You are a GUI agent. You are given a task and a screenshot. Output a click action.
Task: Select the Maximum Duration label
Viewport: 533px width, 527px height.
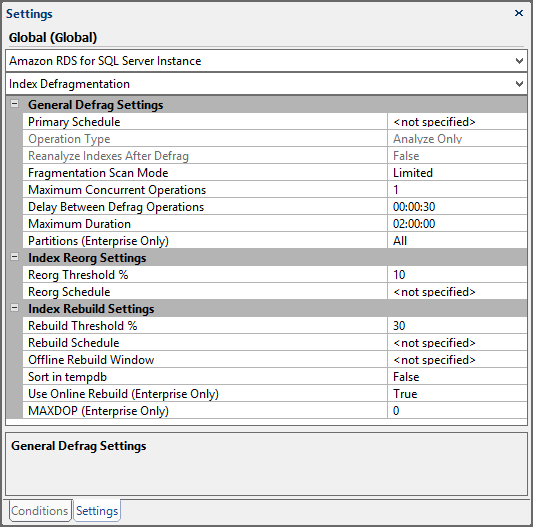click(x=79, y=224)
